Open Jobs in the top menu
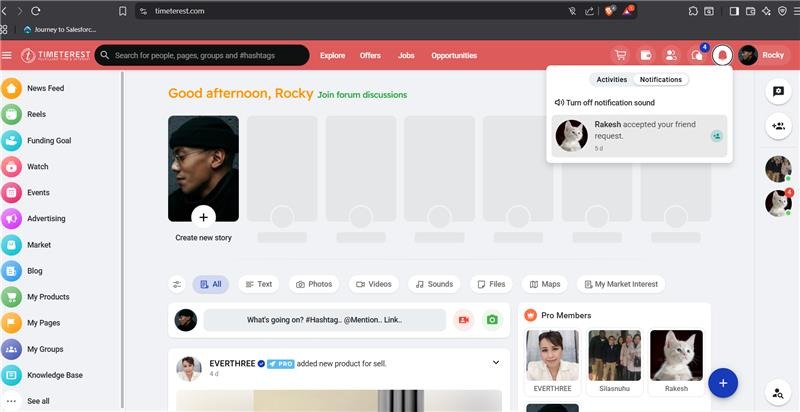Viewport: 800px width, 412px height. pyautogui.click(x=406, y=56)
